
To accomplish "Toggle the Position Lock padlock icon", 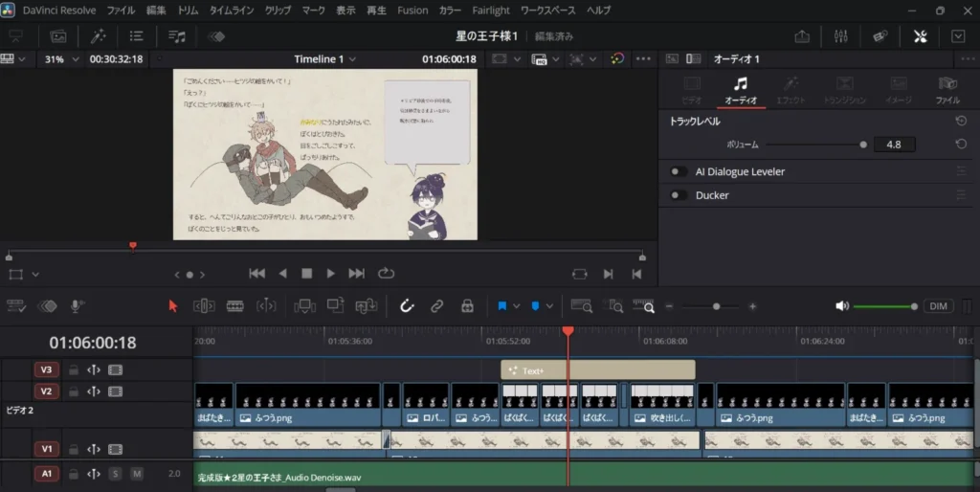I will pos(467,305).
